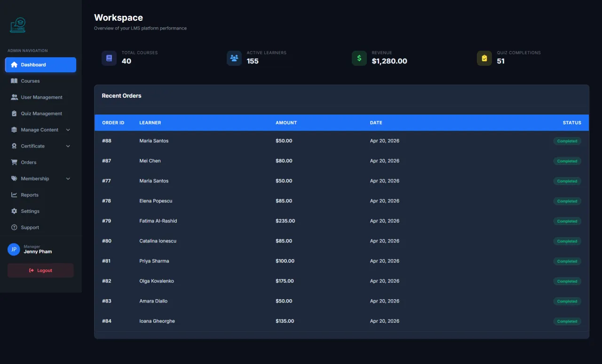Open the Reports page

tap(40, 195)
